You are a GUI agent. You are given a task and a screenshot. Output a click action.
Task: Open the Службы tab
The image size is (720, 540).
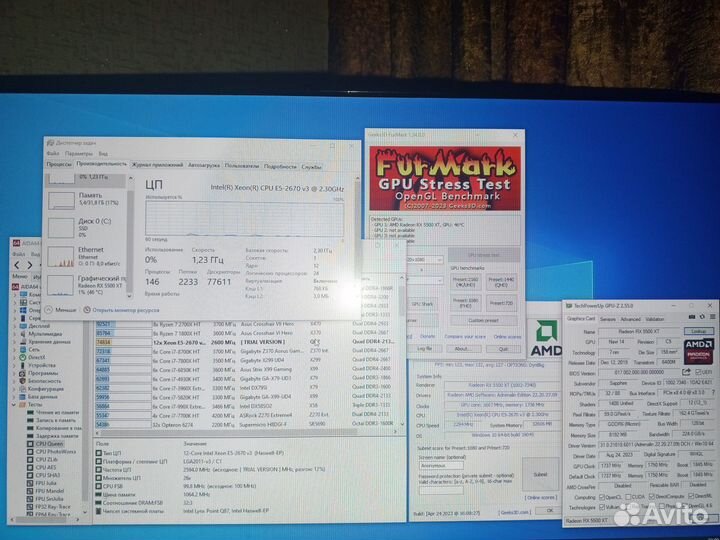tap(312, 167)
